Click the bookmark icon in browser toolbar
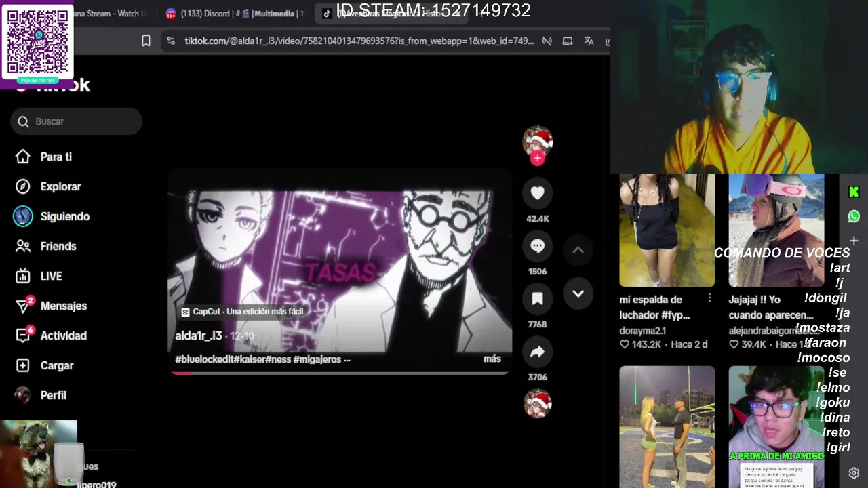This screenshot has width=868, height=488. coord(146,41)
